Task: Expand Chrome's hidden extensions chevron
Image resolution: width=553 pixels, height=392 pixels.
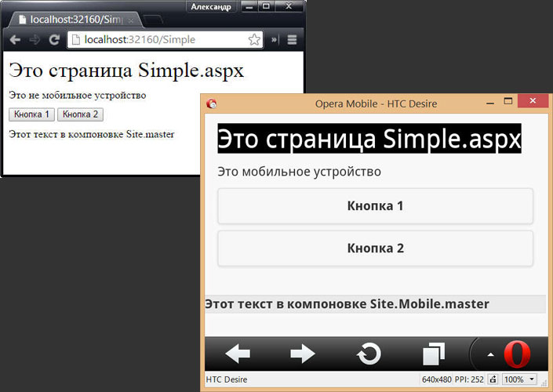Action: (275, 40)
